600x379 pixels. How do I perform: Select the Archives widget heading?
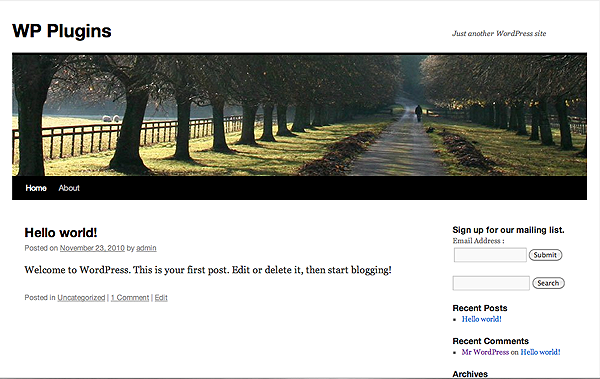[x=470, y=374]
